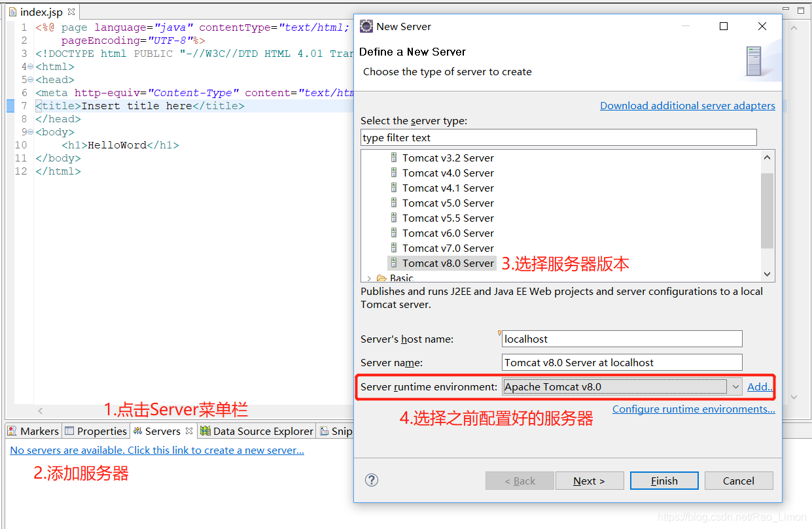Click the editor horizontal scroll left arrow

pos(41,411)
